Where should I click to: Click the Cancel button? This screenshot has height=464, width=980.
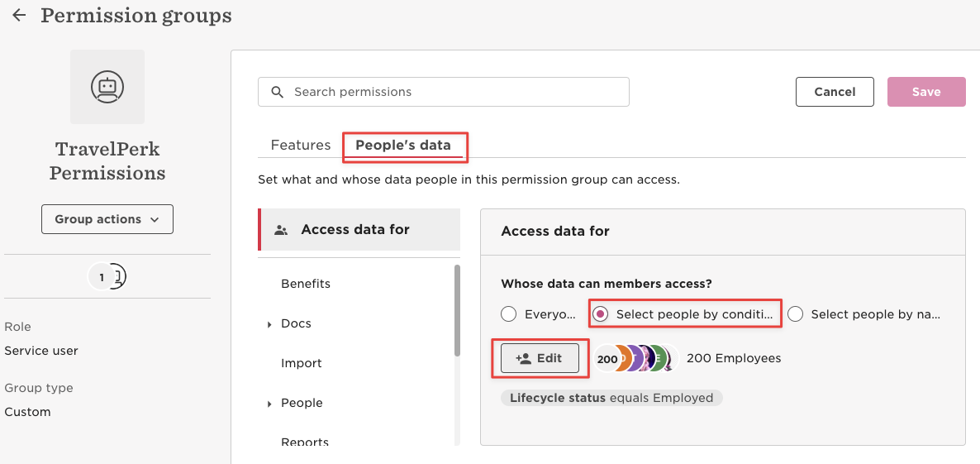coord(835,92)
